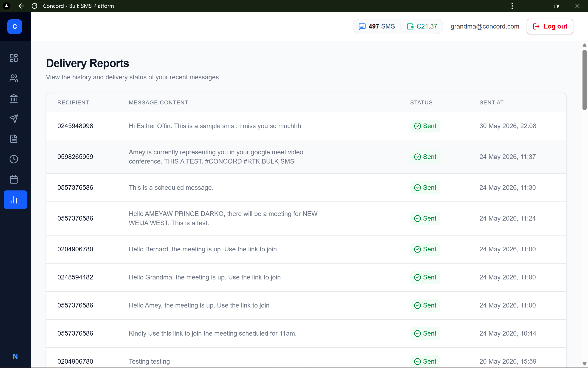
Task: Click the timestamp 30 May 2026, 22:08
Action: point(508,126)
